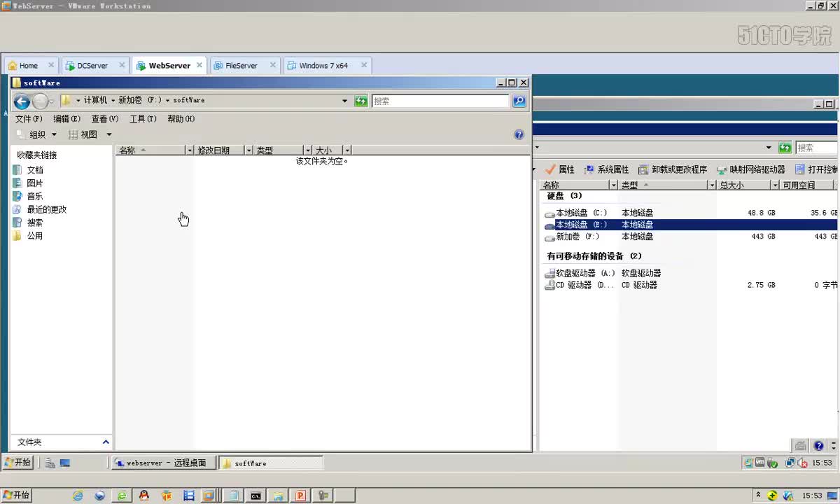Open Internet Explorer from host taskbar

[x=78, y=496]
